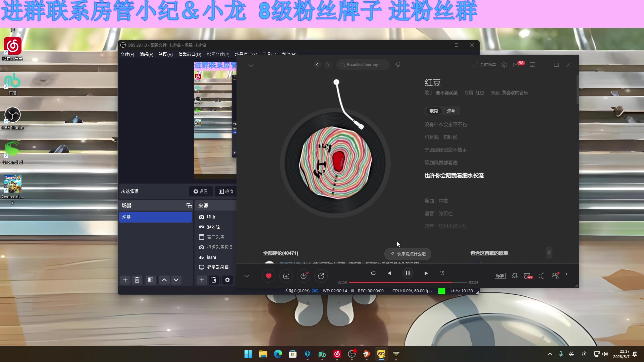The width and height of the screenshot is (644, 362).
Task: Go back in NetEase Music navigation
Action: (317, 65)
